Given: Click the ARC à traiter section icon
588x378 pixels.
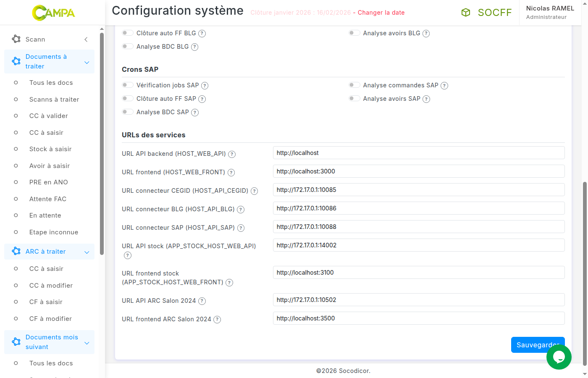Looking at the screenshot, I should (16, 251).
